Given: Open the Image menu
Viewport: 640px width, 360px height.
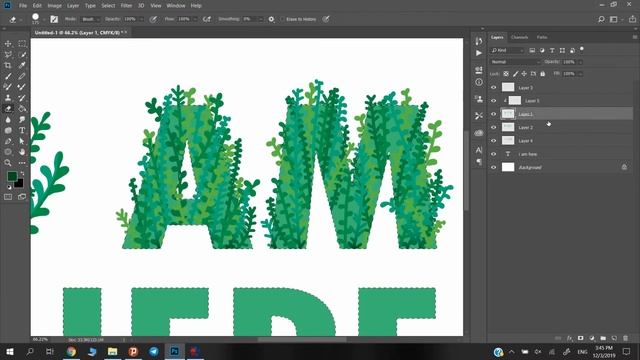Looking at the screenshot, I should coord(54,6).
